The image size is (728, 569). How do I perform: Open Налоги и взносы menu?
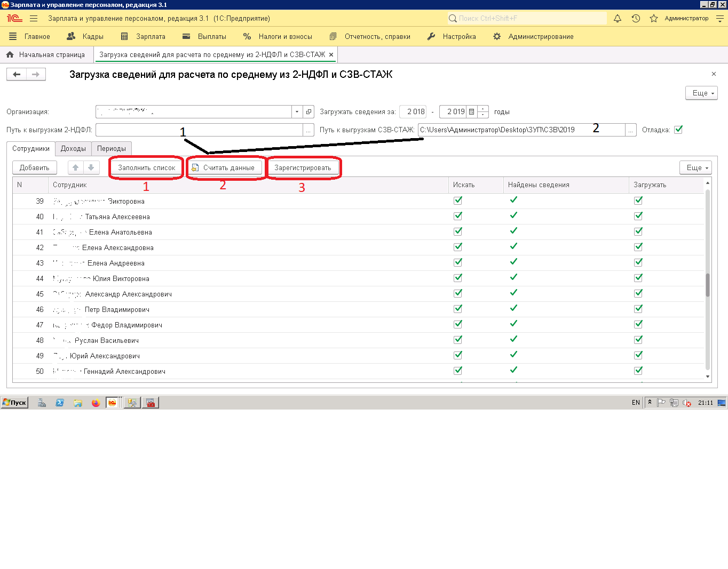(278, 36)
